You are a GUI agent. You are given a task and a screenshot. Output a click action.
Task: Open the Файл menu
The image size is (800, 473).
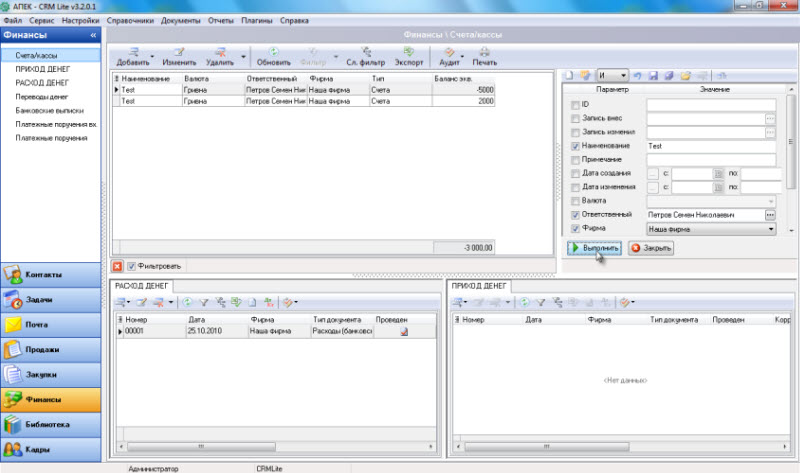click(13, 20)
